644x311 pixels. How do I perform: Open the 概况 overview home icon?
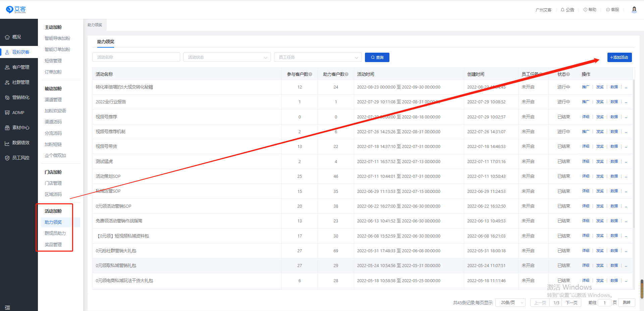click(7, 37)
